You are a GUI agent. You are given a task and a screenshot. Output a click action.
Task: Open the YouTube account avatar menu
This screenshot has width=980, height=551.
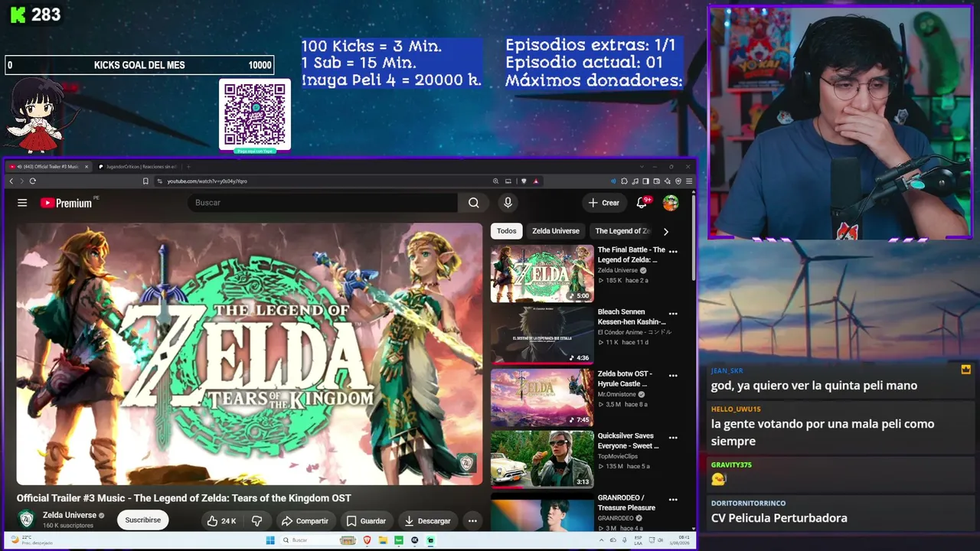(x=671, y=203)
